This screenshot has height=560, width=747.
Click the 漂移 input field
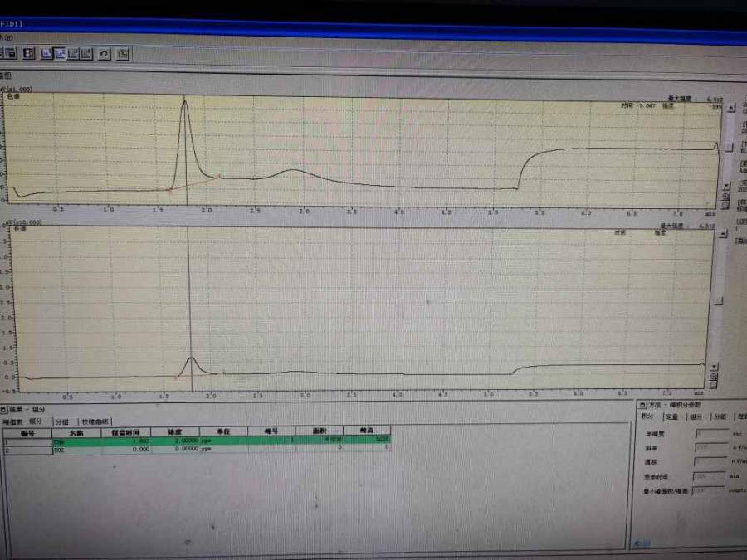coord(710,462)
